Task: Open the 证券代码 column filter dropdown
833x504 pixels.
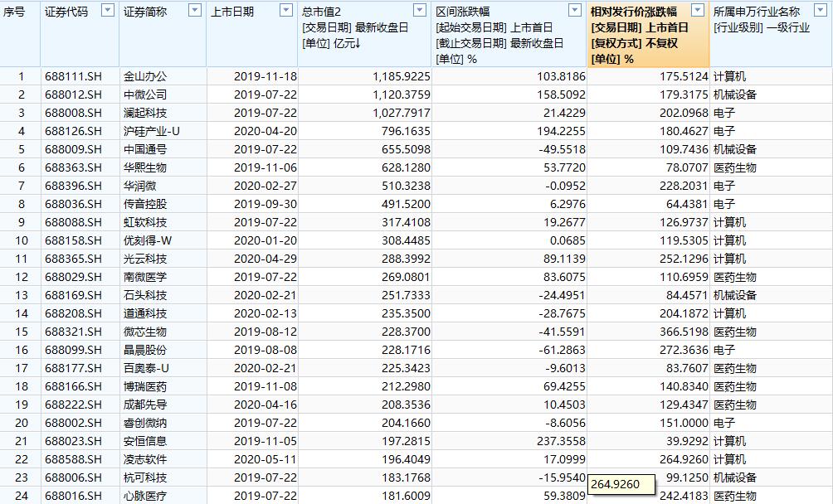Action: click(108, 10)
